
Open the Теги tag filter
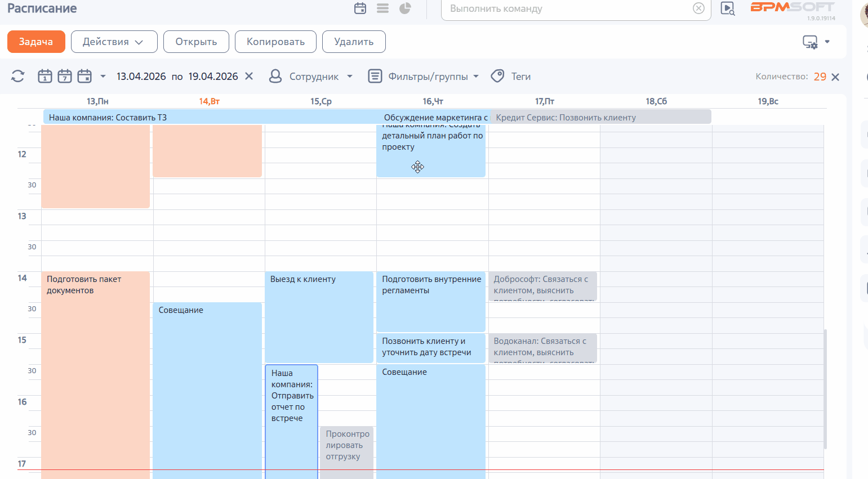click(511, 77)
